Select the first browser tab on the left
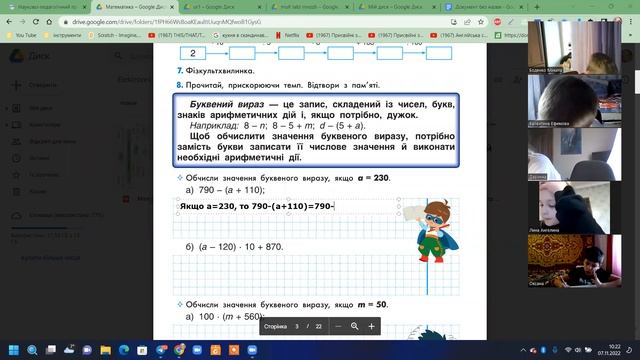The height and width of the screenshot is (360, 640). [47, 7]
